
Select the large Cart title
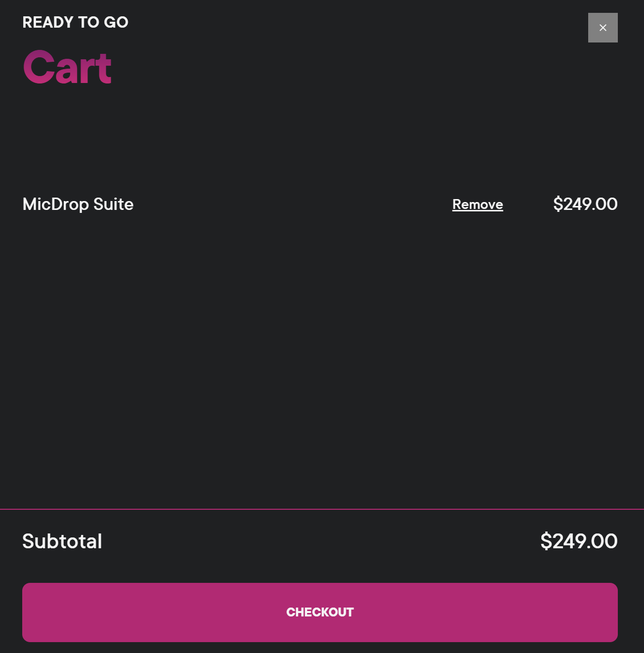tap(67, 67)
